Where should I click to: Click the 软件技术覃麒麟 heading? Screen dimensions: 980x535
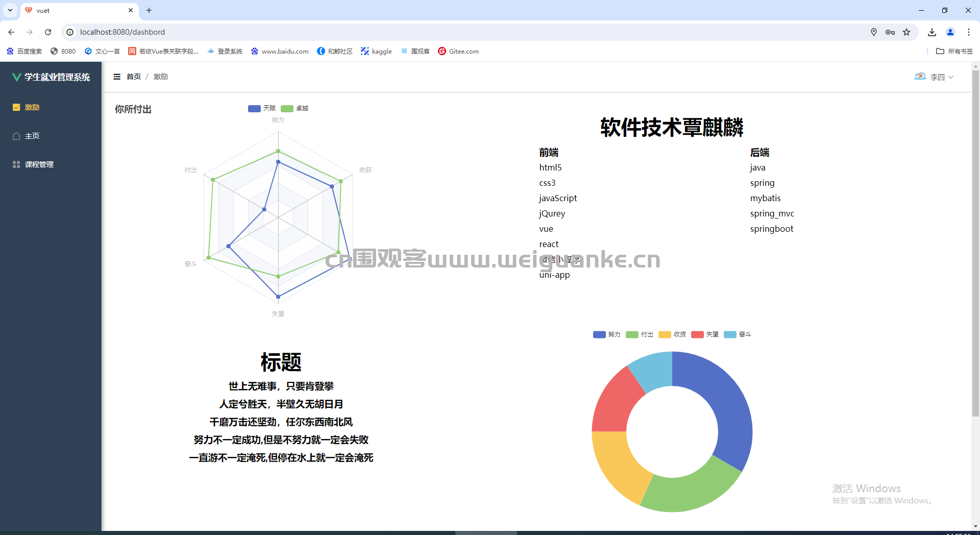(672, 127)
